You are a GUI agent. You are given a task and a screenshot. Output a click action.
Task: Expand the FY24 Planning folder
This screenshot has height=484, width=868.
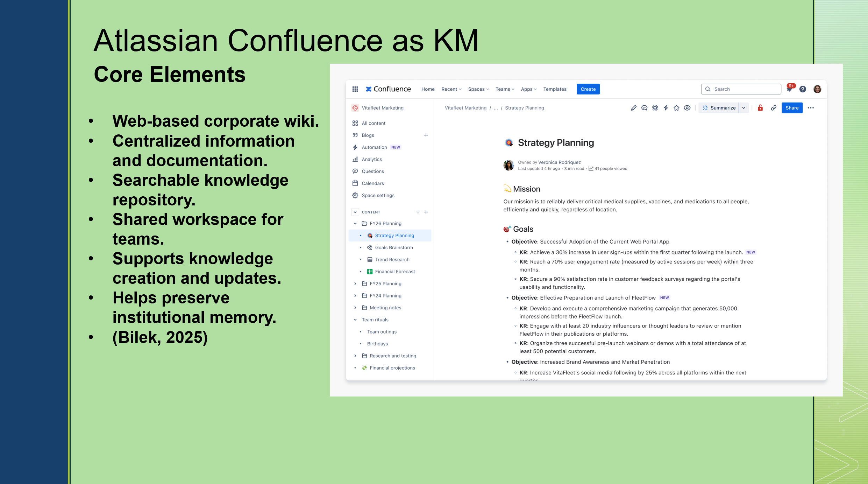point(355,296)
